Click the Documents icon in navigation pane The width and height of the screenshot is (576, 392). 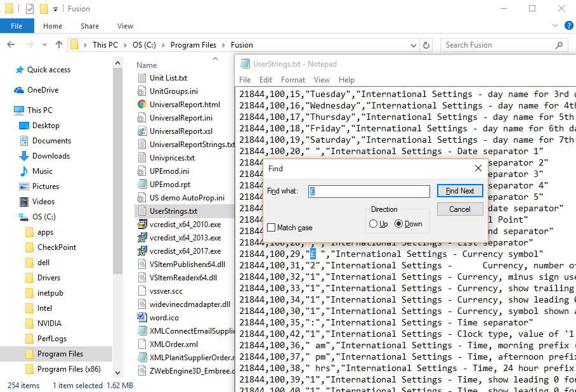click(24, 141)
